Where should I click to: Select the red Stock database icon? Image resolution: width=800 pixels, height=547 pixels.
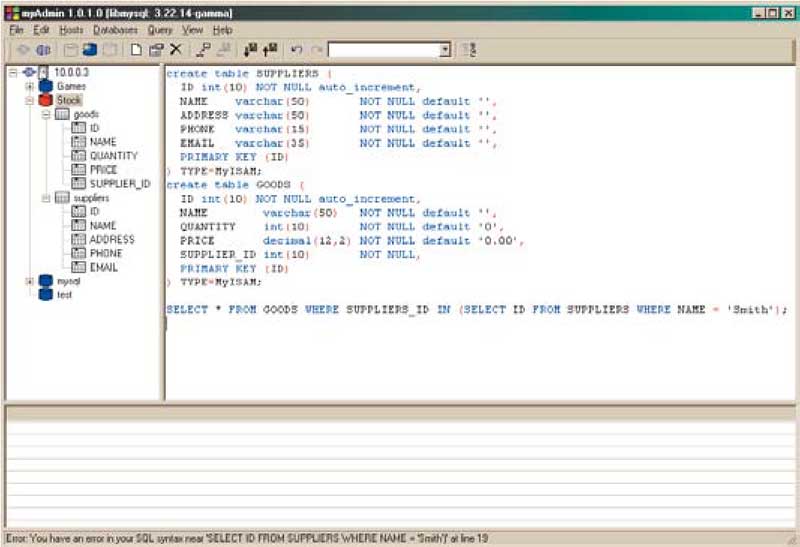tap(46, 100)
